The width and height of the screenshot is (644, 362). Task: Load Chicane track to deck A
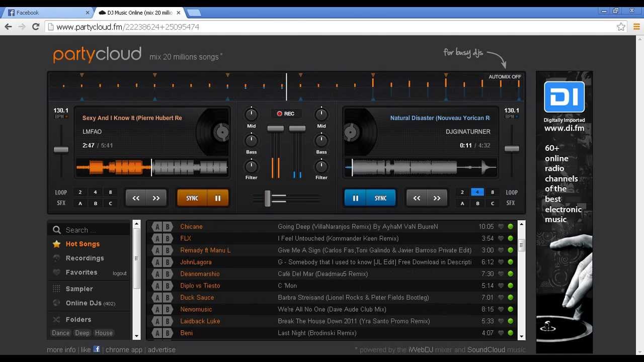click(x=157, y=227)
